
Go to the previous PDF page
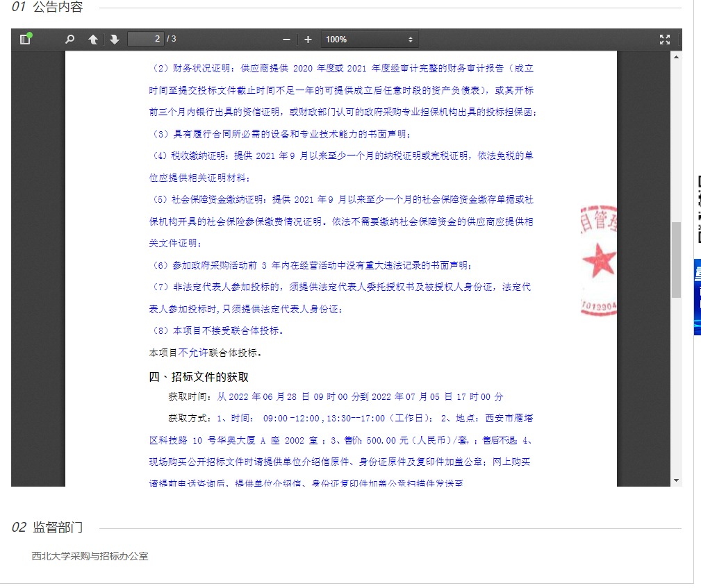(x=93, y=40)
